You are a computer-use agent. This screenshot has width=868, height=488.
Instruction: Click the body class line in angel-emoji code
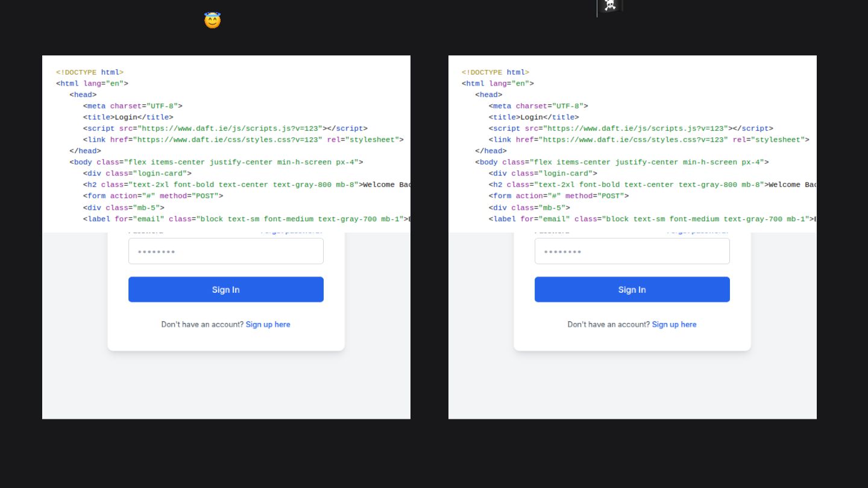coord(216,162)
